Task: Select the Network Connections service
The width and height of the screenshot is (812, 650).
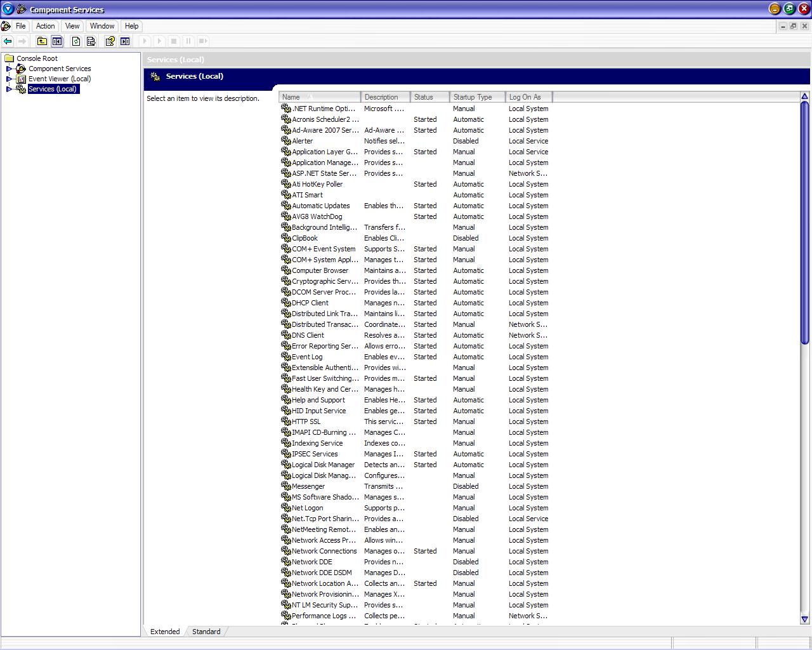Action: click(x=415, y=551)
